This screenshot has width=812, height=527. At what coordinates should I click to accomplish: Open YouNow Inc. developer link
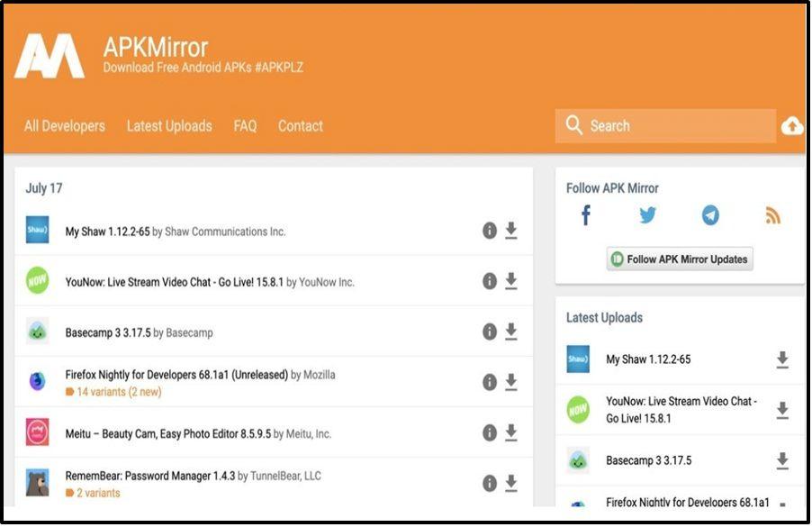point(326,282)
